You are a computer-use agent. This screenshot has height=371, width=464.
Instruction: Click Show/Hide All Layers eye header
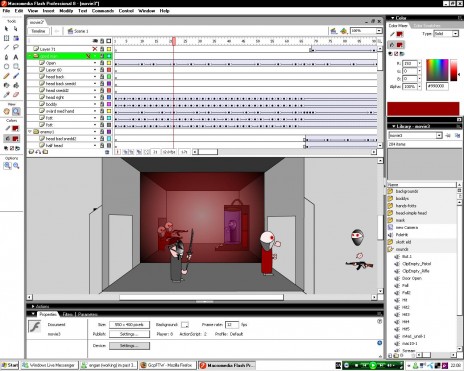(95, 41)
